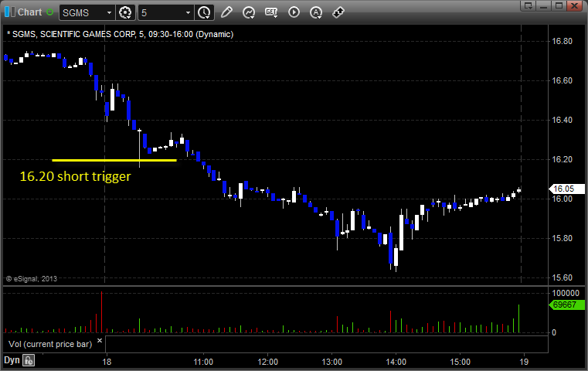Minimize the chart window
This screenshot has height=371, width=588.
[x=543, y=5]
